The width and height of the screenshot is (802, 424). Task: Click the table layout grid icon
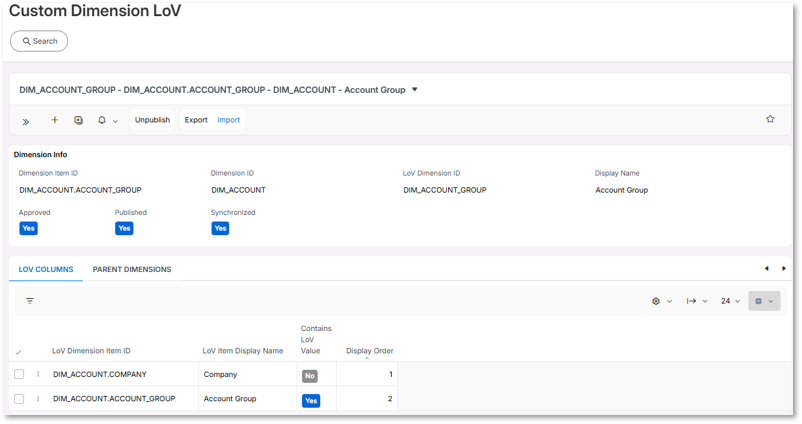coord(759,301)
